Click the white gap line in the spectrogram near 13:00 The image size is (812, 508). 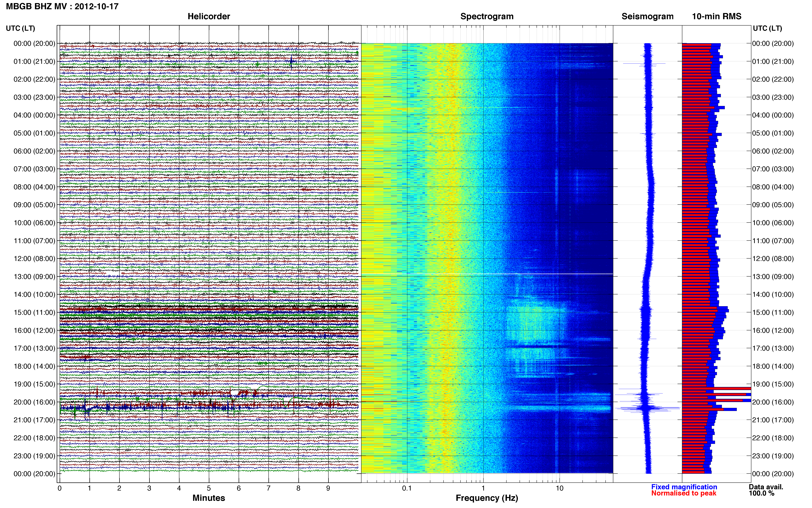[x=487, y=274]
